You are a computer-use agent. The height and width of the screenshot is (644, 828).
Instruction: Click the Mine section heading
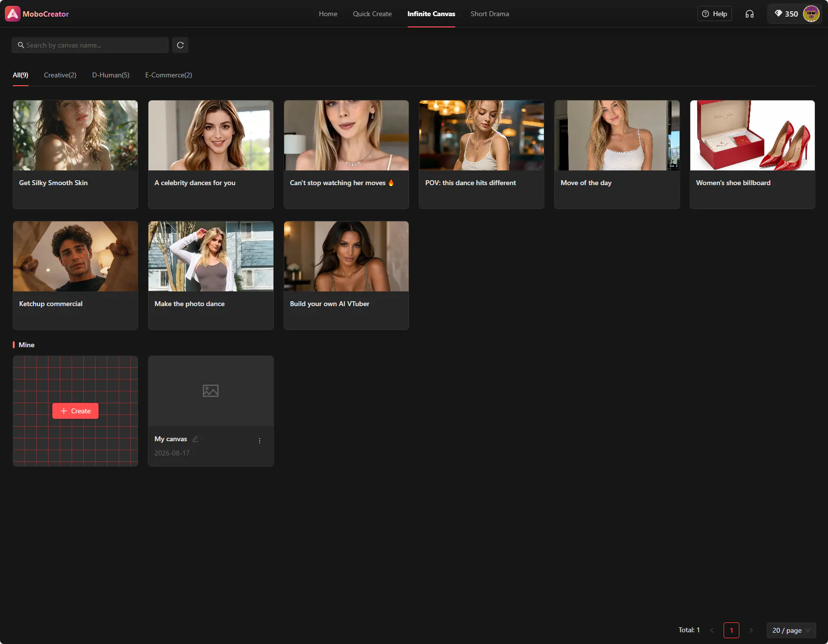[x=26, y=345]
